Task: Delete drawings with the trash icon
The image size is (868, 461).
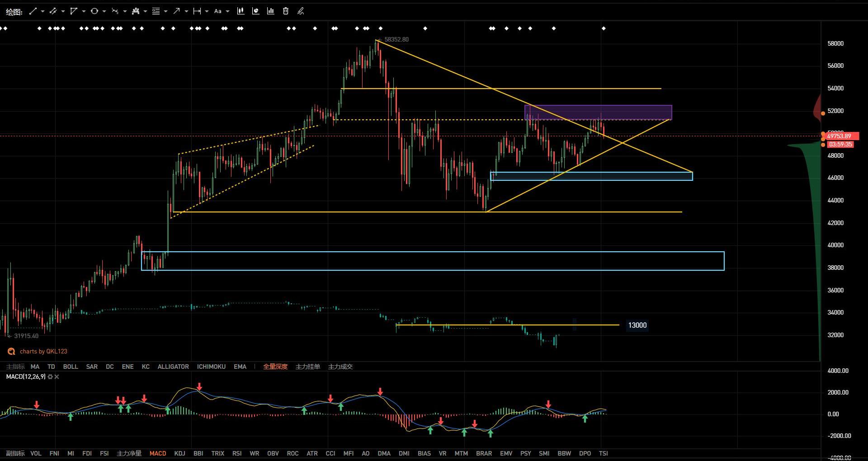Action: [x=286, y=11]
